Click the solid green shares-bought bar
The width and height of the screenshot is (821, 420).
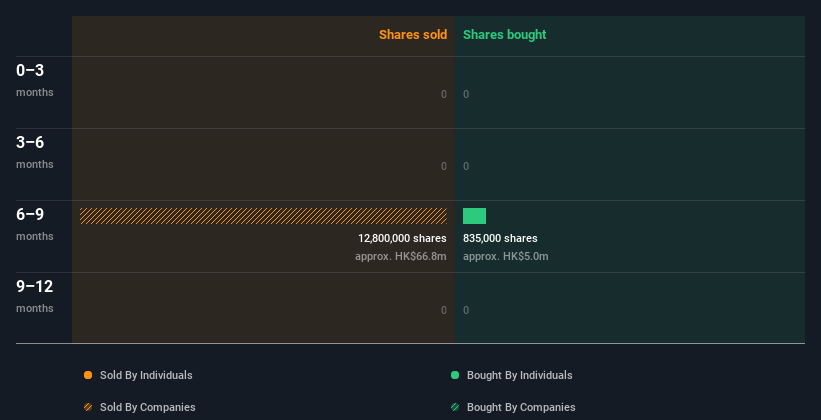click(474, 216)
